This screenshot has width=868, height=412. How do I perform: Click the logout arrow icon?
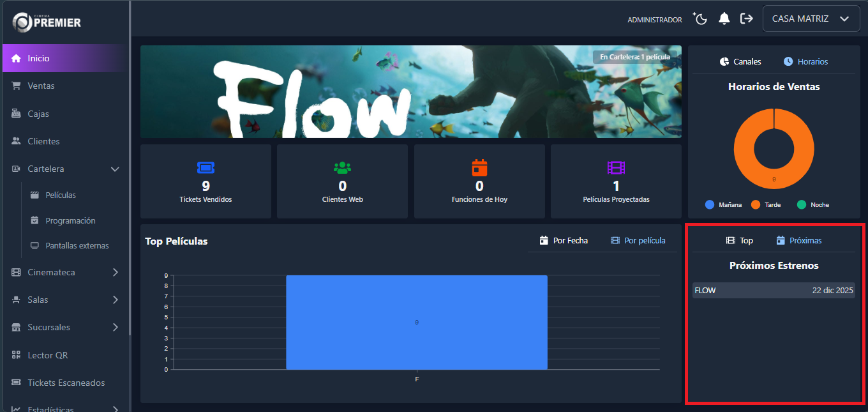746,19
